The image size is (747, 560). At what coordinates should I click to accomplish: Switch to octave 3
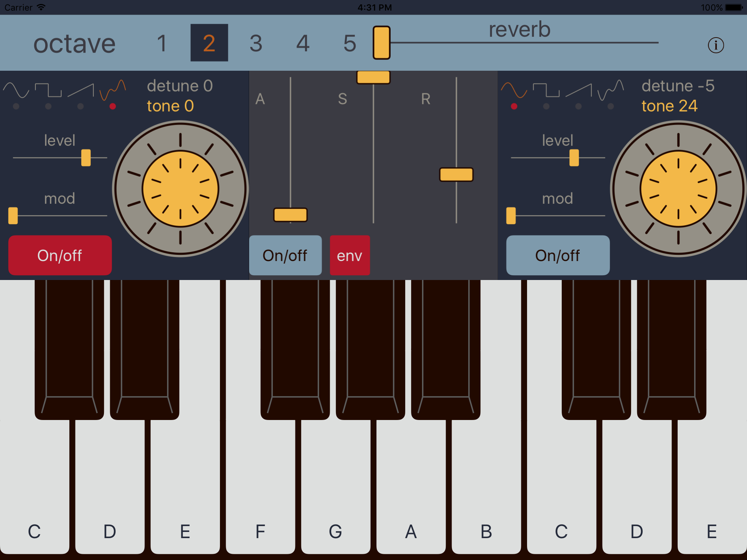[256, 43]
